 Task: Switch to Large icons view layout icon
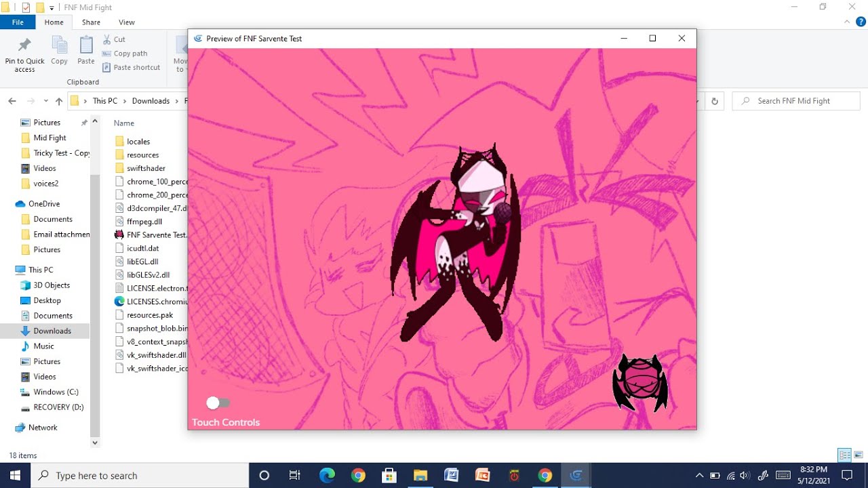(859, 455)
